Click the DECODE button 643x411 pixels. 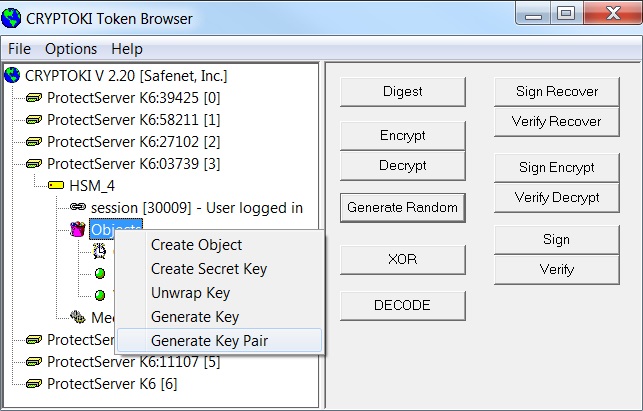pyautogui.click(x=402, y=305)
